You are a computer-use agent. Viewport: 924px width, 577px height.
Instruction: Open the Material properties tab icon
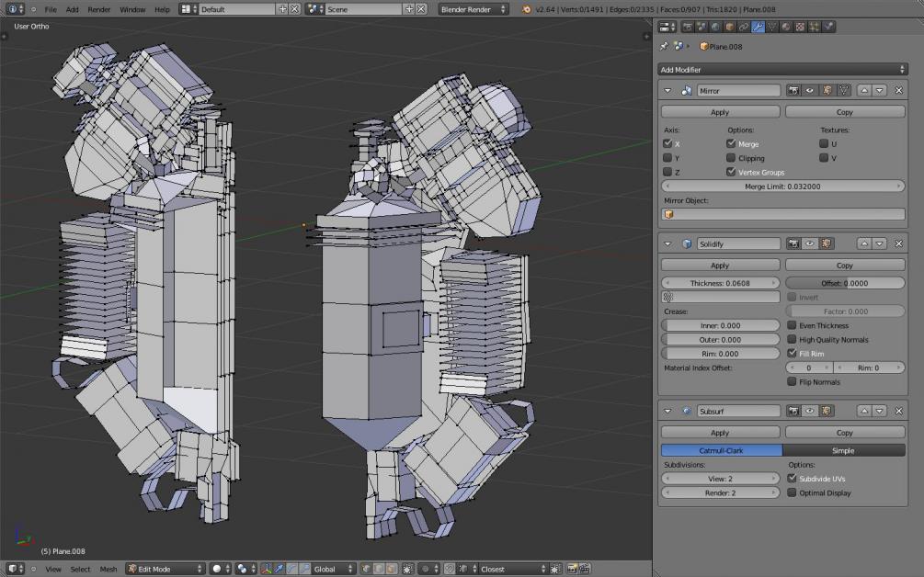click(x=786, y=27)
